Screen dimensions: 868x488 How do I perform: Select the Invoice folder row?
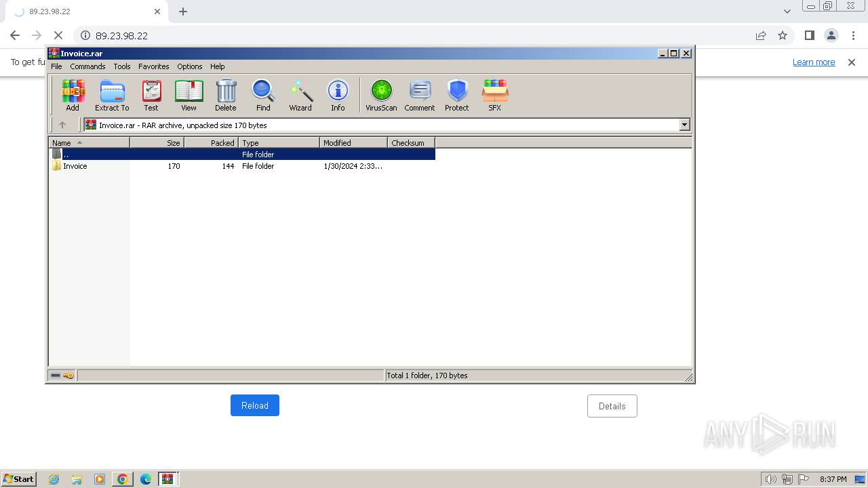pyautogui.click(x=241, y=166)
